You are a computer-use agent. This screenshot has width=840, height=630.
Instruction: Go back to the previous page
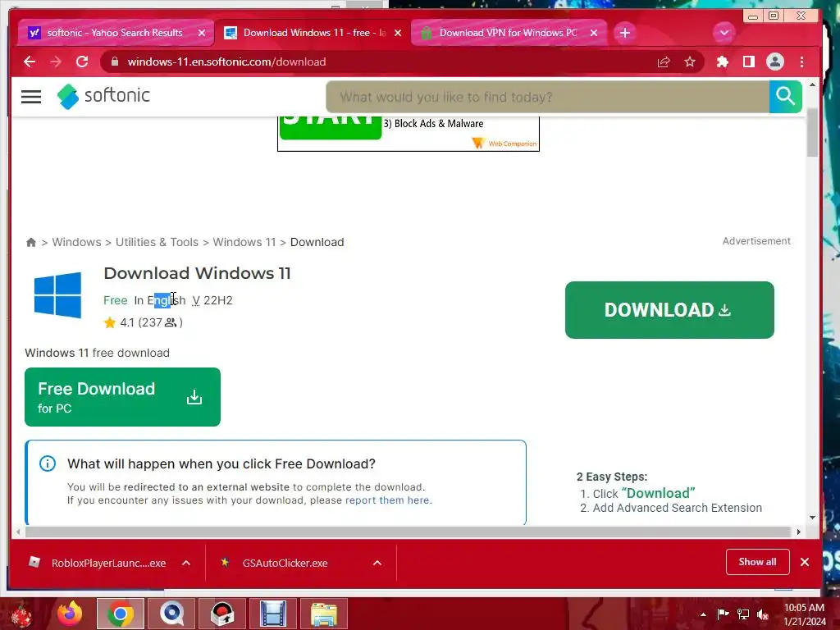coord(30,62)
